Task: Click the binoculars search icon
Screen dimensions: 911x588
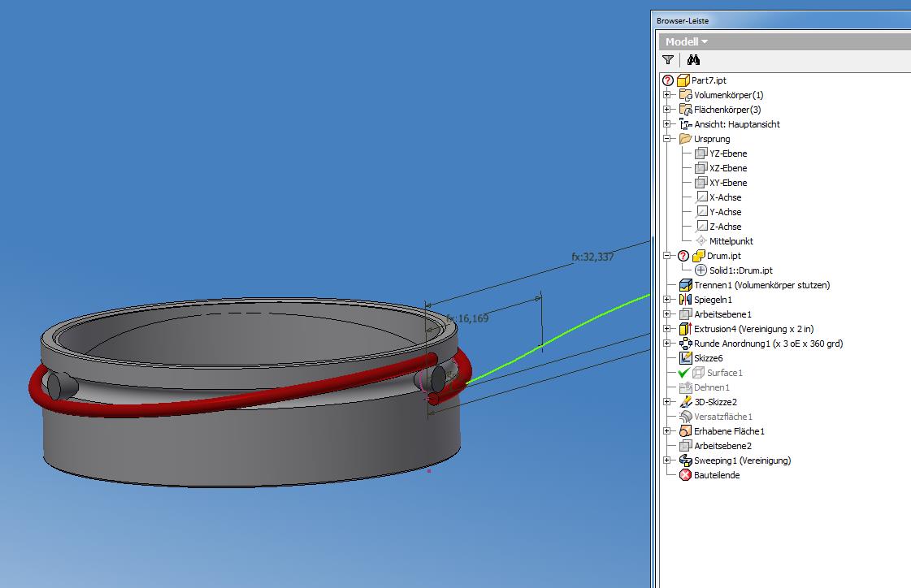Action: click(x=694, y=59)
